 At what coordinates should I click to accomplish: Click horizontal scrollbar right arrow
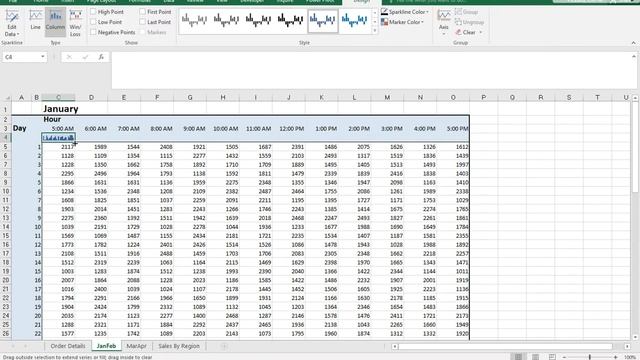(x=627, y=347)
